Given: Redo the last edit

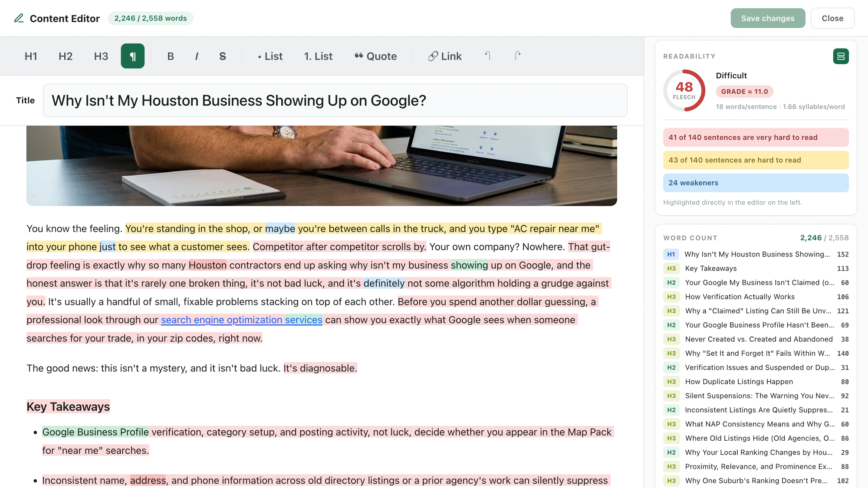Looking at the screenshot, I should tap(517, 56).
